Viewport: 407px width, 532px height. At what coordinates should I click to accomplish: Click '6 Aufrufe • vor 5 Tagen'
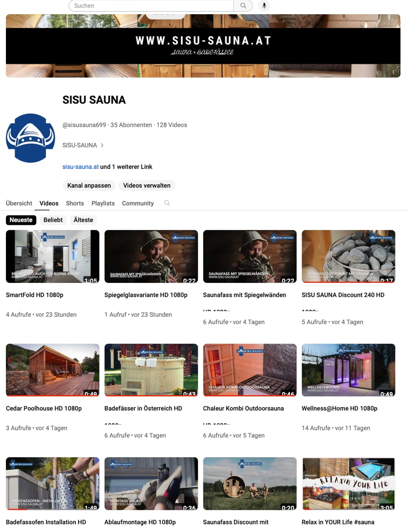234,435
